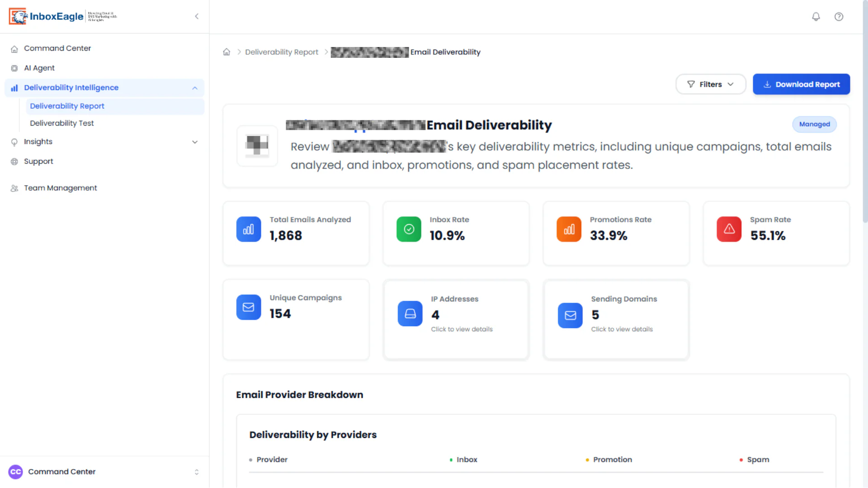868x488 pixels.
Task: Click Deliverability Report breadcrumb link
Action: 282,52
